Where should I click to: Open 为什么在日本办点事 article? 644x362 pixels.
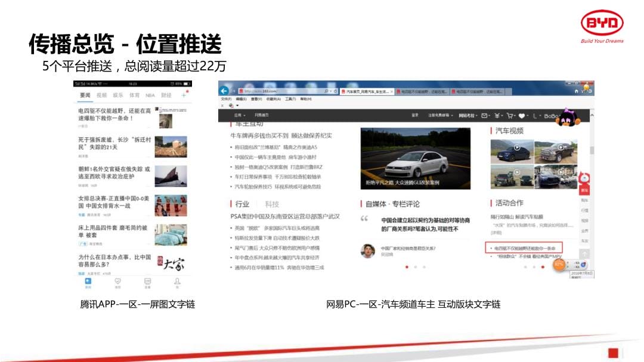coord(114,261)
